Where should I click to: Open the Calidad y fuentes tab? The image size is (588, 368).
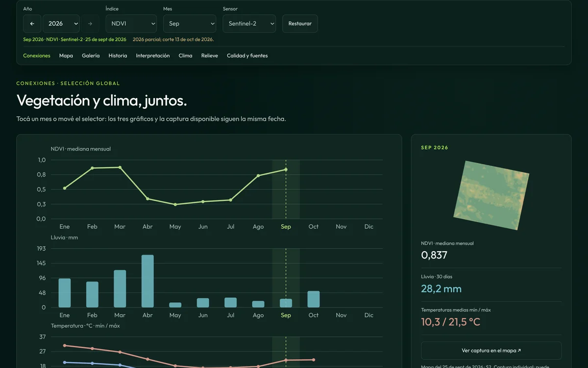click(x=247, y=56)
